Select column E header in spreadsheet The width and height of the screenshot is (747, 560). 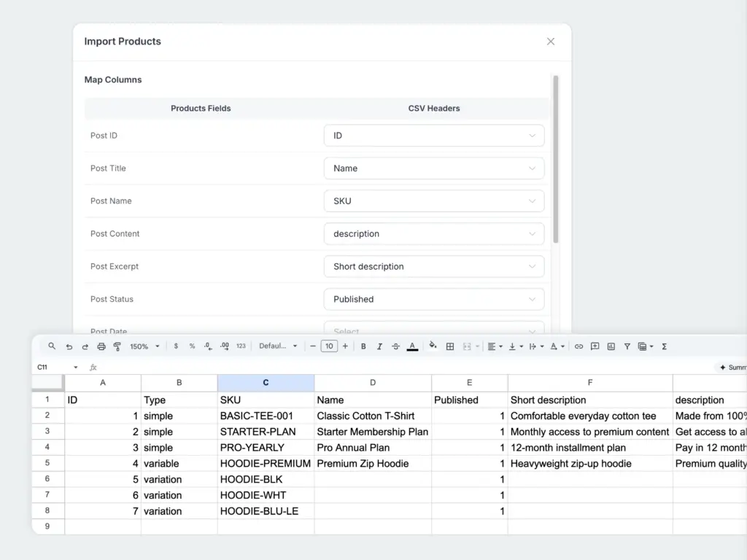pyautogui.click(x=469, y=382)
